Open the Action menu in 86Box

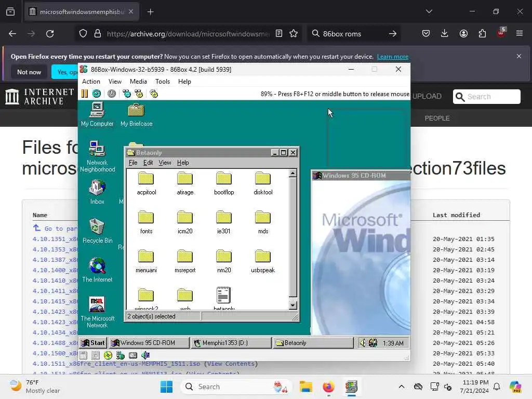click(91, 82)
